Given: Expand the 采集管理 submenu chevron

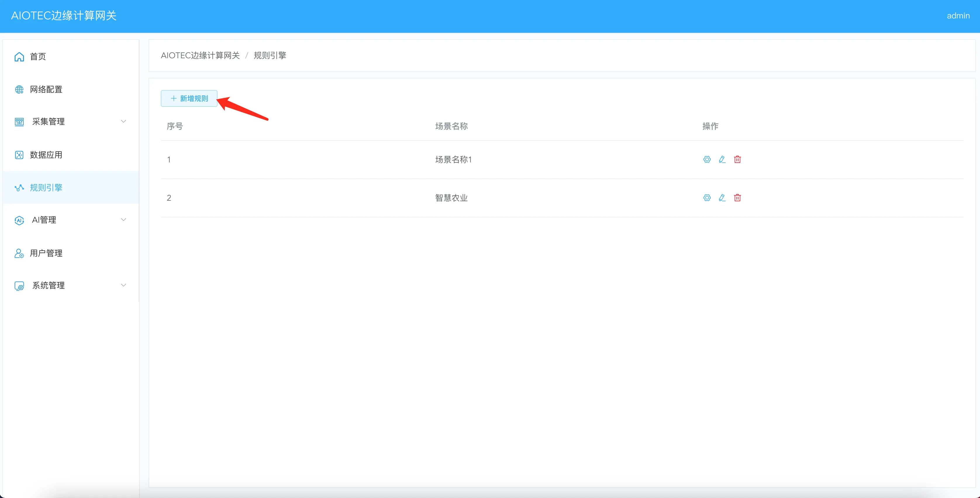Looking at the screenshot, I should 123,121.
